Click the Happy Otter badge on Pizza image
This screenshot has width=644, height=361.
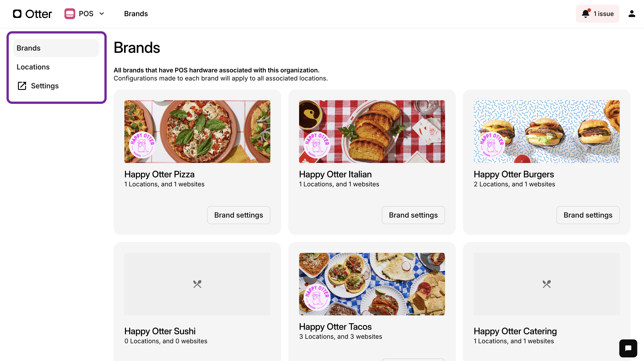(142, 145)
